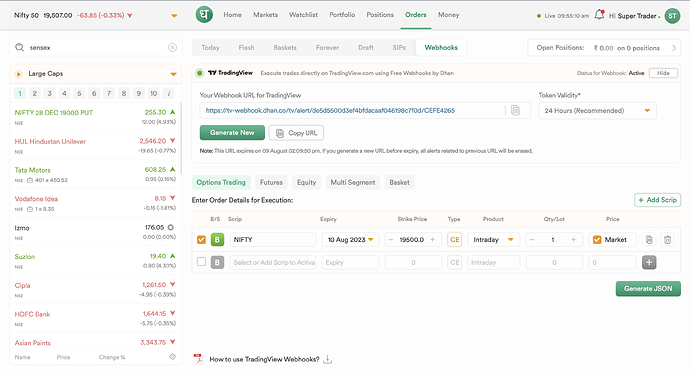Decrease the strike price 19500.0
Screen dimensions: 690x375
(391, 240)
